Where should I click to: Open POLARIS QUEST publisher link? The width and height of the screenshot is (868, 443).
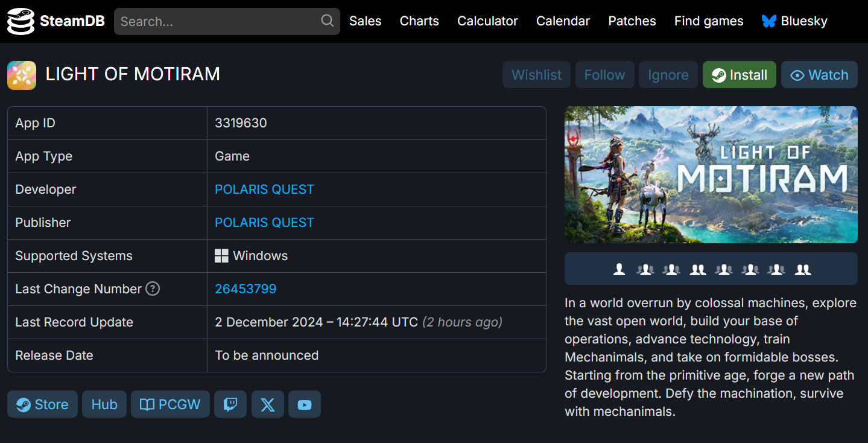coord(264,223)
